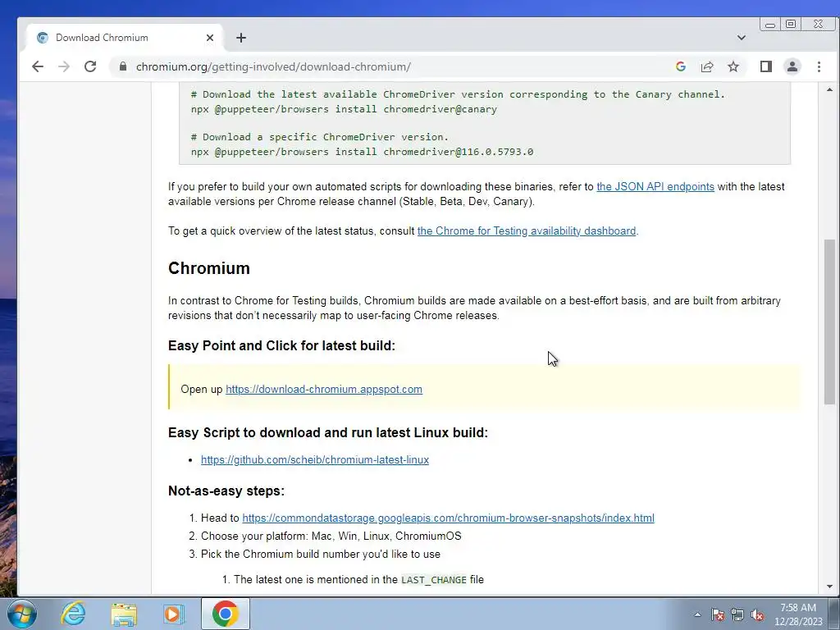Click the chromedriver@116.0.5793.0 command line
The width and height of the screenshot is (840, 630).
[x=362, y=152]
